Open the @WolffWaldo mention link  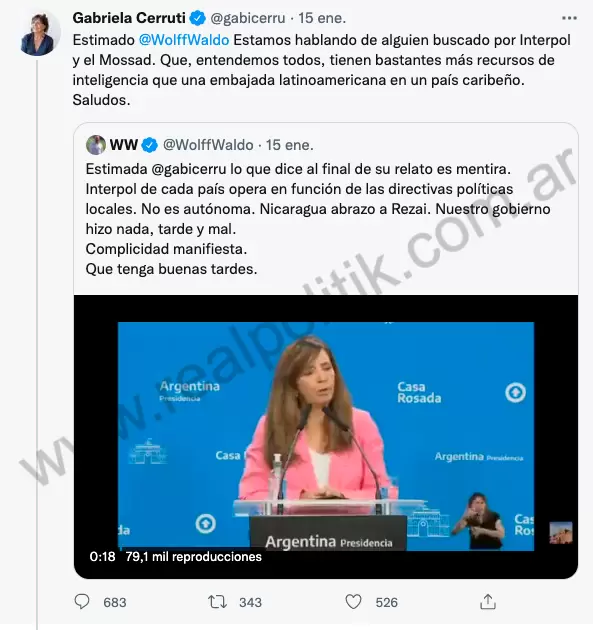tap(184, 40)
